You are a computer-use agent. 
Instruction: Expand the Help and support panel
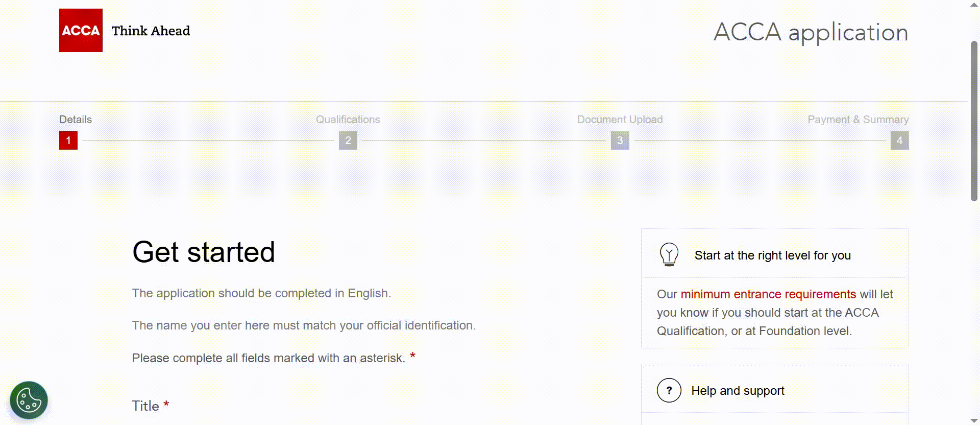pyautogui.click(x=738, y=391)
